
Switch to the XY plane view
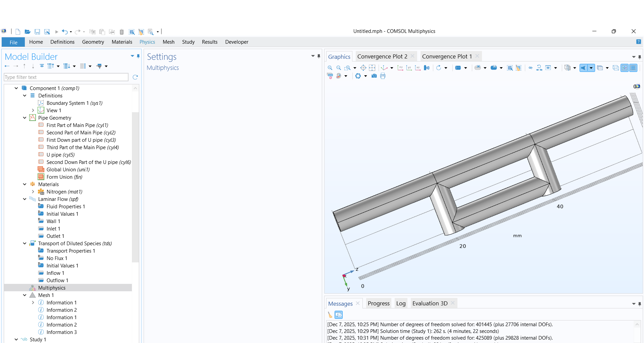coord(400,68)
